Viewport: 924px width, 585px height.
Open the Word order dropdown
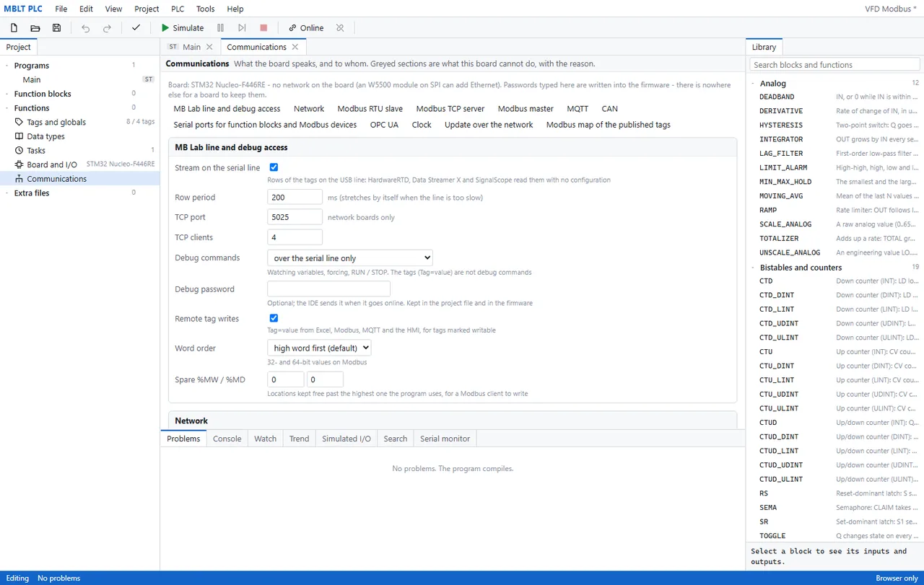tap(320, 348)
